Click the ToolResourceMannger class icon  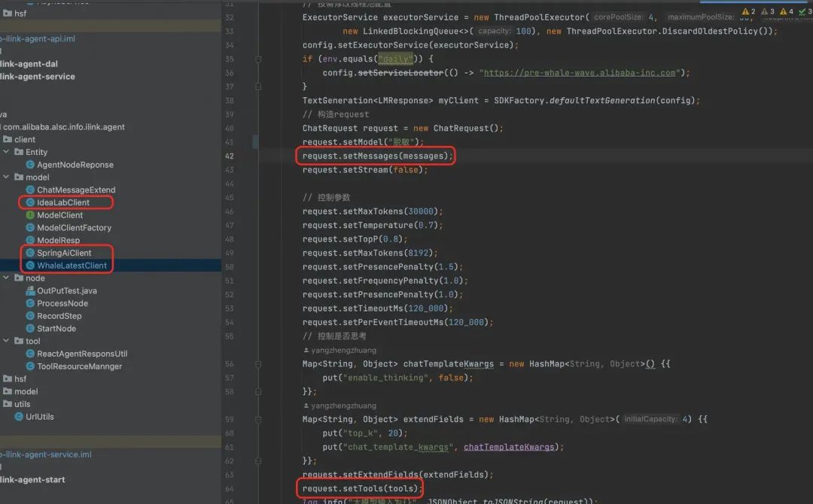30,366
